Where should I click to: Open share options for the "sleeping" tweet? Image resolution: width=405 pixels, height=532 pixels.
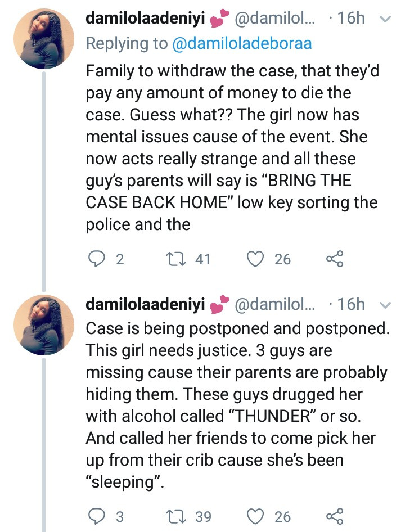coord(334,516)
